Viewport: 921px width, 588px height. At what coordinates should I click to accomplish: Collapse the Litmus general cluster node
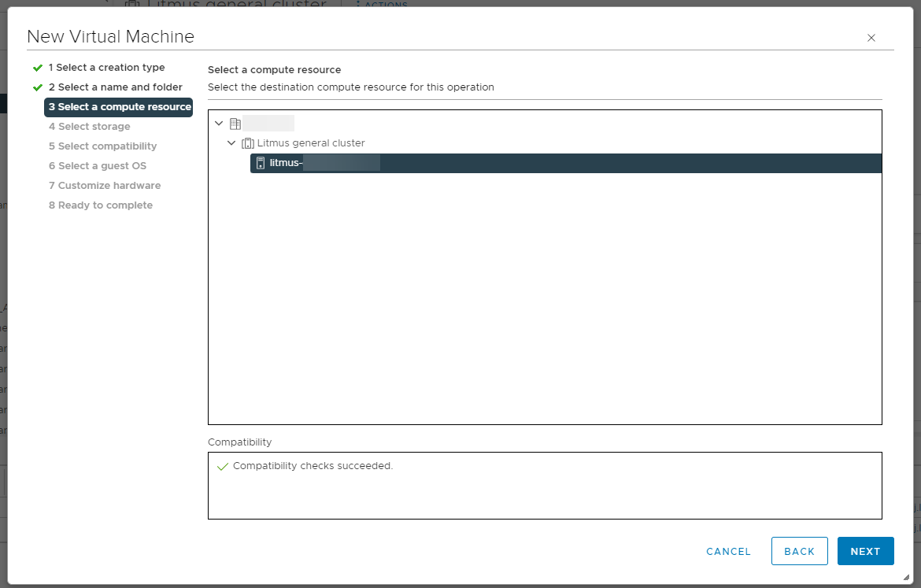point(231,142)
